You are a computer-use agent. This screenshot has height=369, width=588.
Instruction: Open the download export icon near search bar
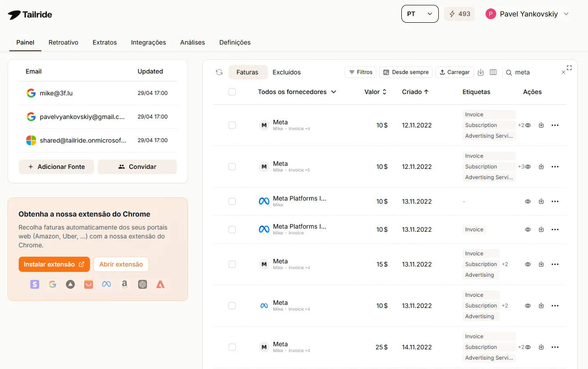click(480, 72)
